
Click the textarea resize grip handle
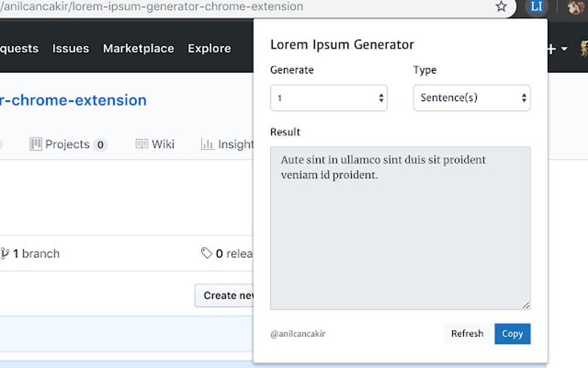(526, 305)
